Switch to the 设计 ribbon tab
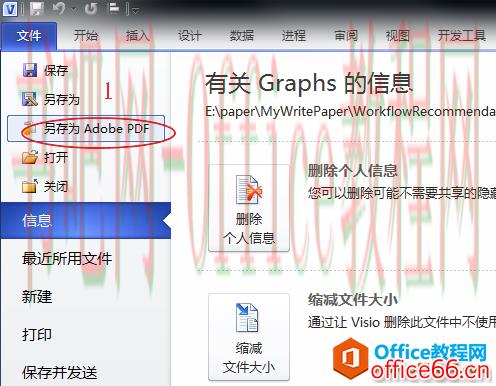Image resolution: width=496 pixels, height=386 pixels. tap(189, 35)
